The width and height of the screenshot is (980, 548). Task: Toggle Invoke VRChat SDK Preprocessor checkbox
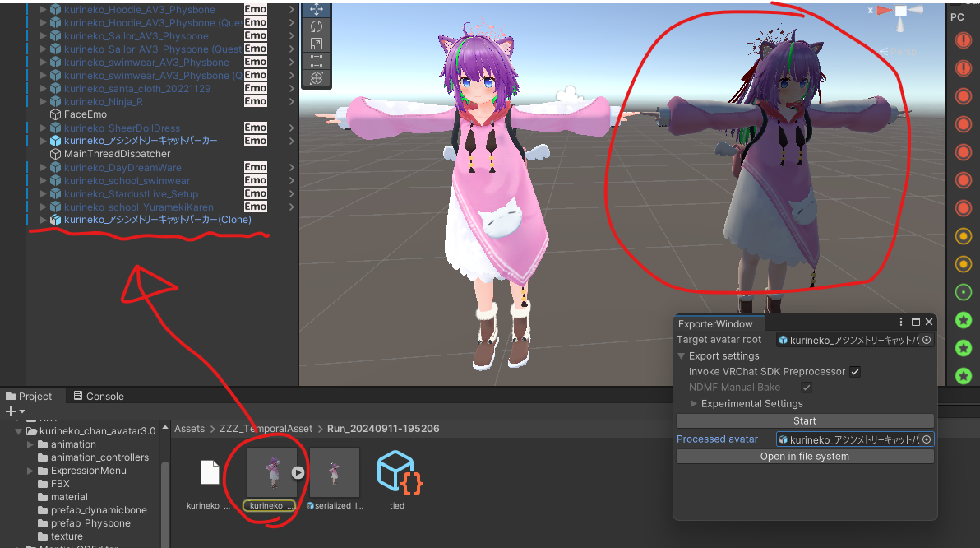coord(855,372)
